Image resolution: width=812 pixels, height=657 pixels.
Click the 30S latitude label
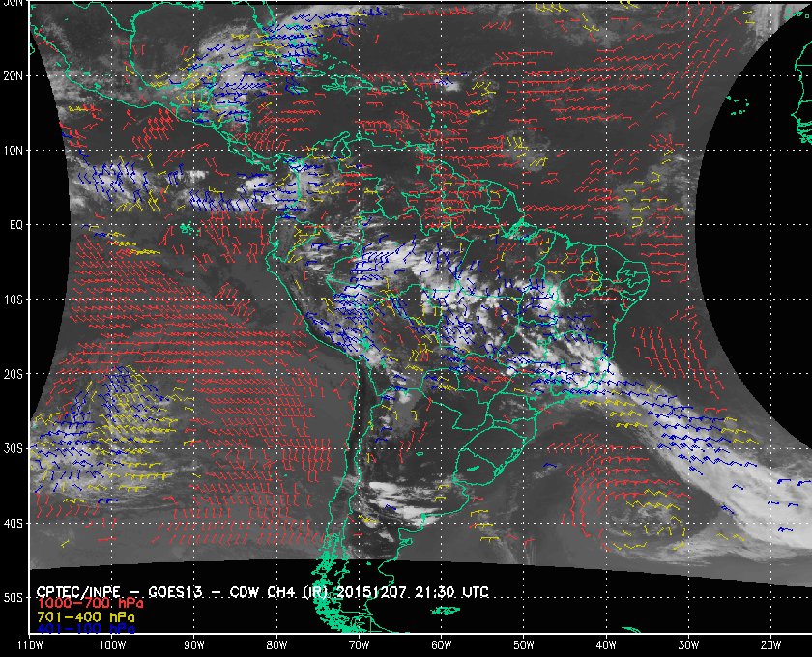pos(13,449)
